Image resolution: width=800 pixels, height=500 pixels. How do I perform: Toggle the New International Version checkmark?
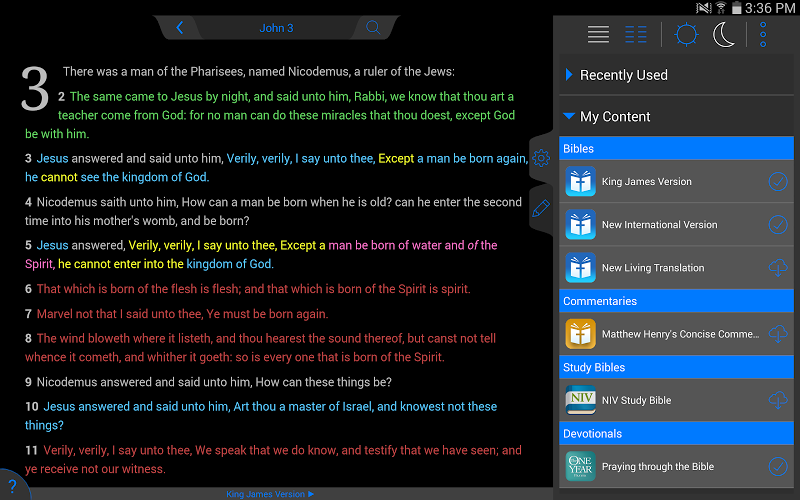778,224
